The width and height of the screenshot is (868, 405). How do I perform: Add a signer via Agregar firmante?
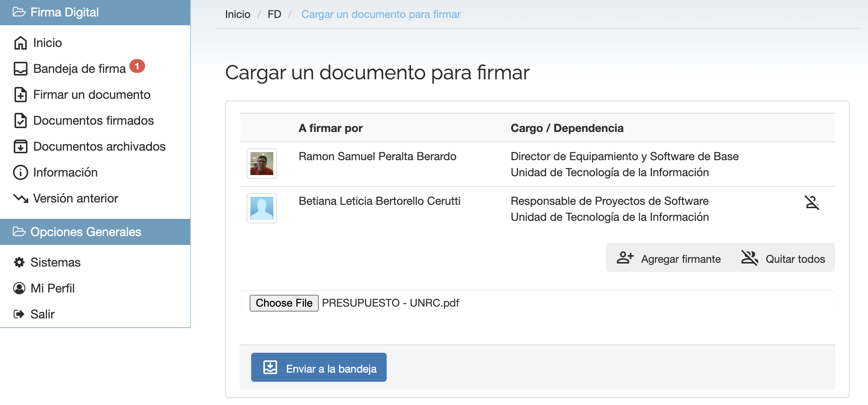click(x=669, y=259)
